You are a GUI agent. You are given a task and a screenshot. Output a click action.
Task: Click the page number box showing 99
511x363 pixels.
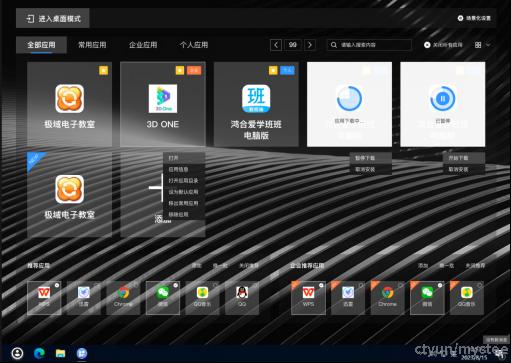tap(293, 45)
